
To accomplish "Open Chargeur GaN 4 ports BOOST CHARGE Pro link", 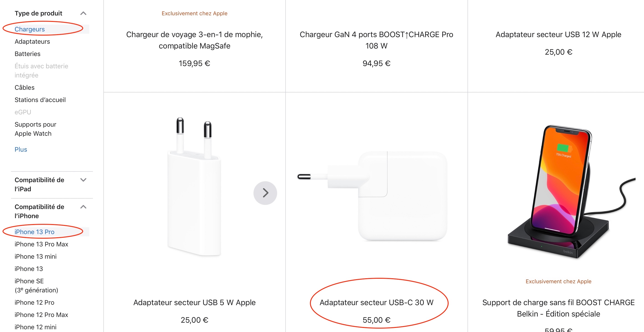I will pos(376,40).
